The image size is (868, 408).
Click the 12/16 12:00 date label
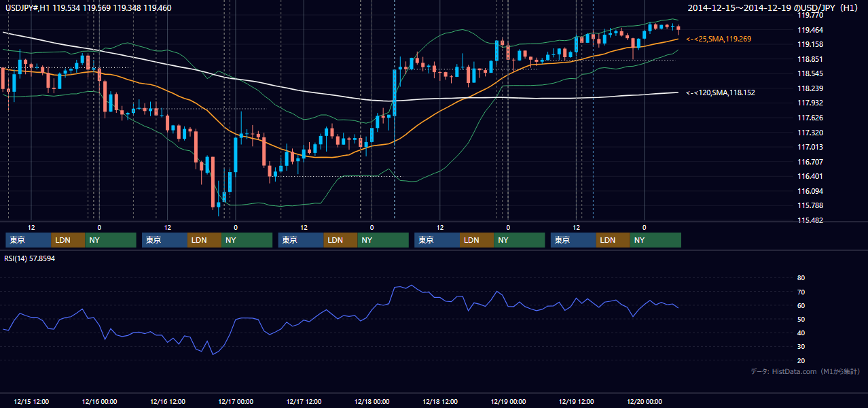pyautogui.click(x=167, y=401)
